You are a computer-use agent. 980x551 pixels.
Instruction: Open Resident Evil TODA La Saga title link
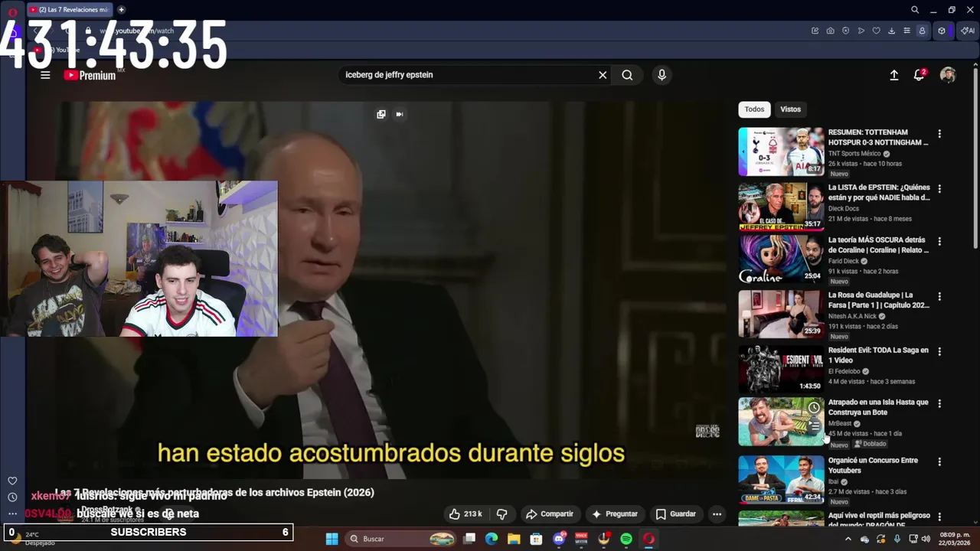pyautogui.click(x=878, y=355)
